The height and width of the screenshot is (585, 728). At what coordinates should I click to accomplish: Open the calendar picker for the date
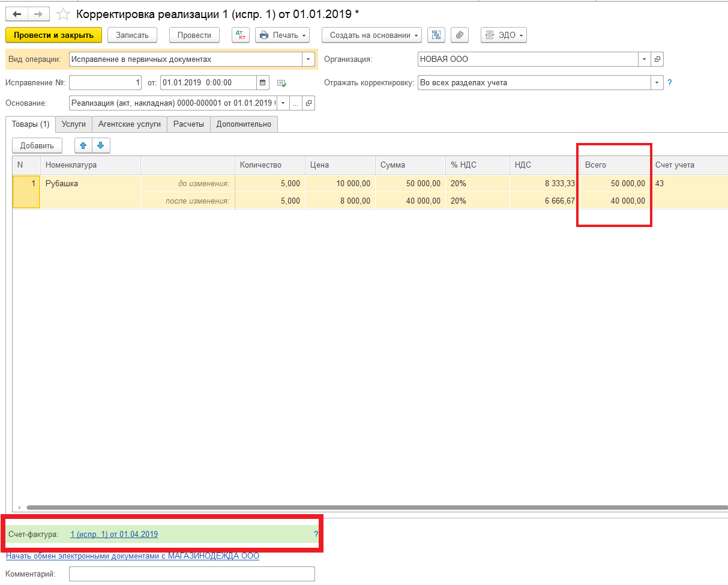(x=263, y=83)
